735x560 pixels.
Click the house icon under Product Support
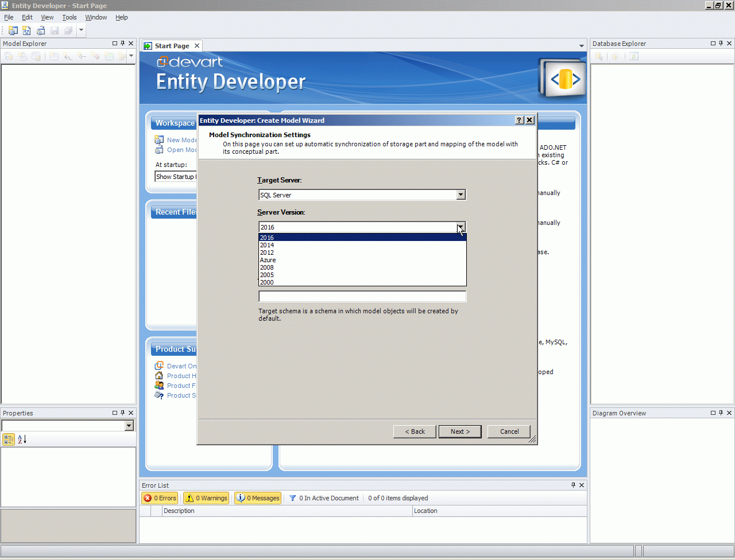(x=159, y=376)
